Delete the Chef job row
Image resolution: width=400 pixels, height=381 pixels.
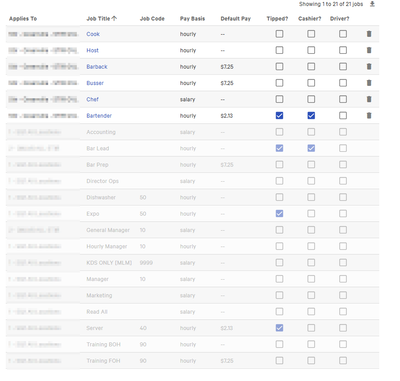[x=369, y=99]
